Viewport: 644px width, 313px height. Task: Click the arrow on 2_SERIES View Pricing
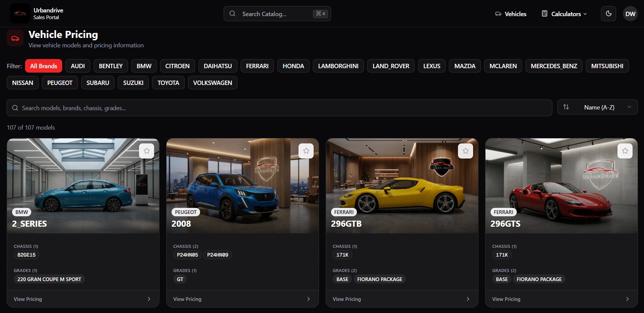click(149, 299)
